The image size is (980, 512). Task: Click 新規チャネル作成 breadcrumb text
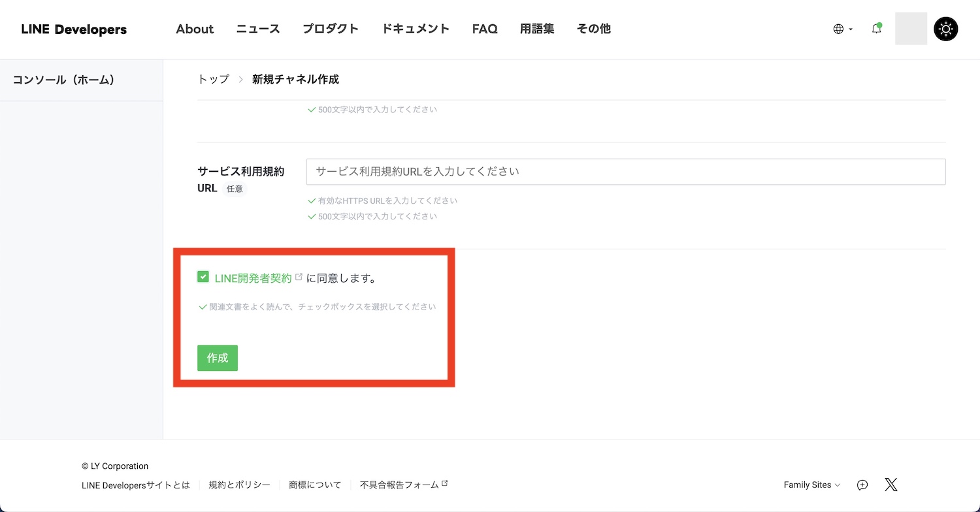(295, 79)
